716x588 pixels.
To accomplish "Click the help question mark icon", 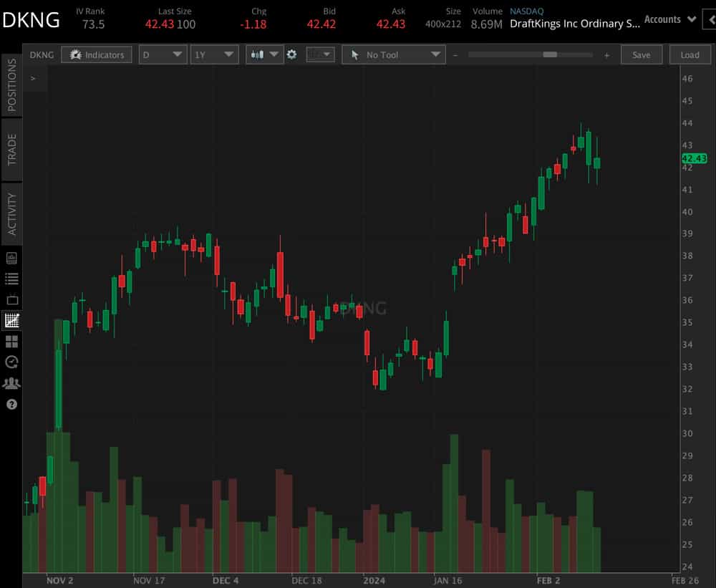I will coord(11,405).
